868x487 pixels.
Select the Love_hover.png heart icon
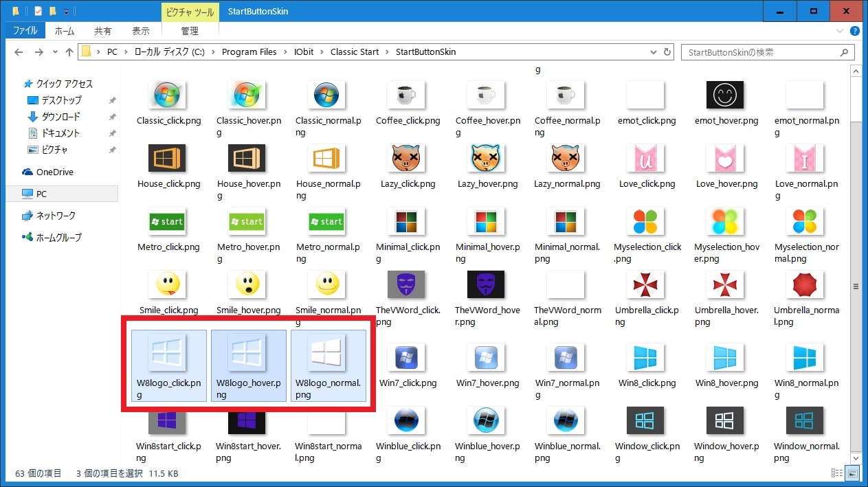click(x=725, y=158)
